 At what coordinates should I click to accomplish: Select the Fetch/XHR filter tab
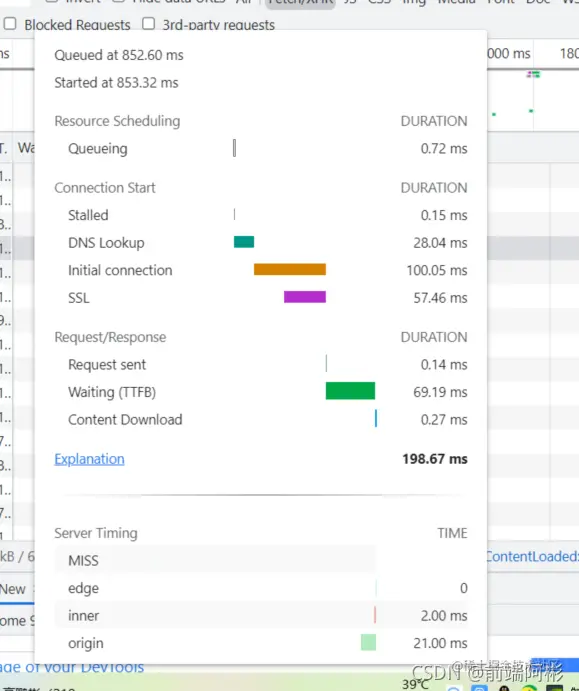click(301, 2)
